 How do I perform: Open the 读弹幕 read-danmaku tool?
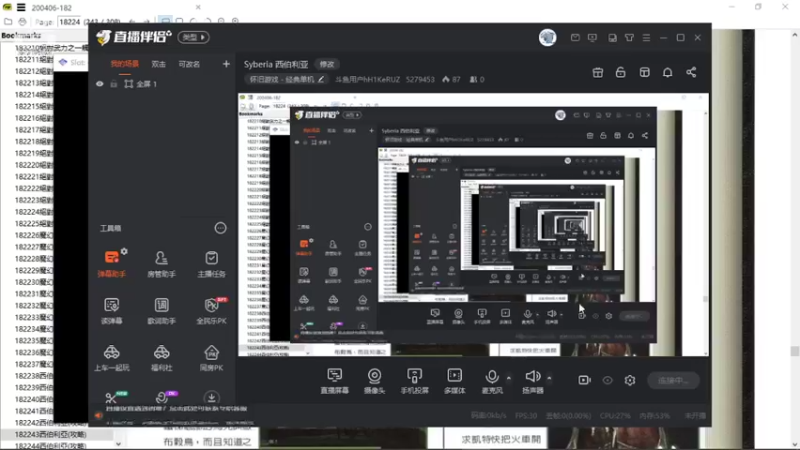pos(111,311)
